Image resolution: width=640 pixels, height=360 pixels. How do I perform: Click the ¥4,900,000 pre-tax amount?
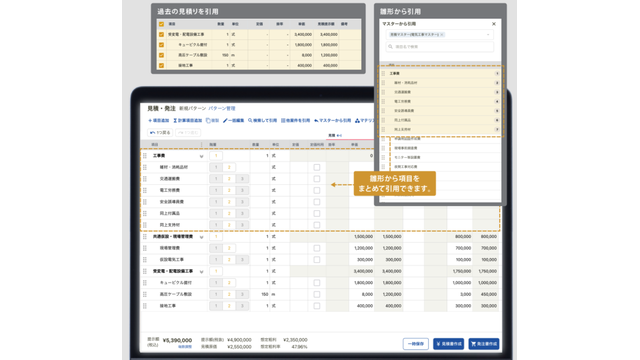(x=239, y=340)
